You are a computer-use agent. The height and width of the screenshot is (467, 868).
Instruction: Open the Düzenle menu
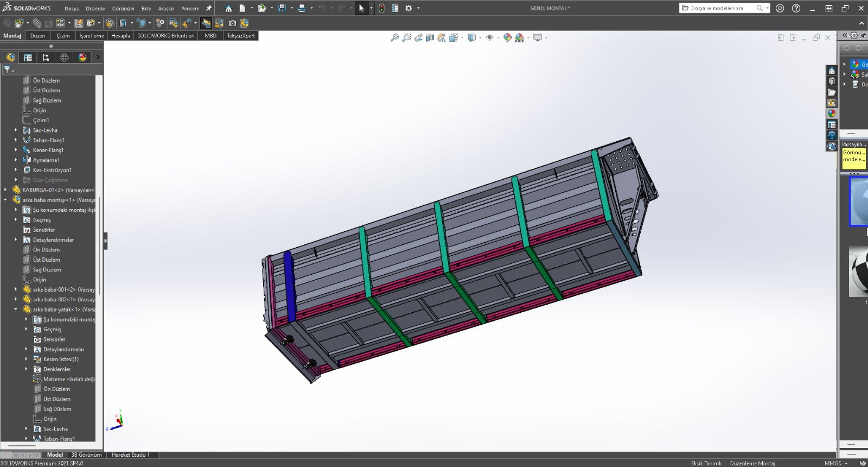[x=95, y=9]
